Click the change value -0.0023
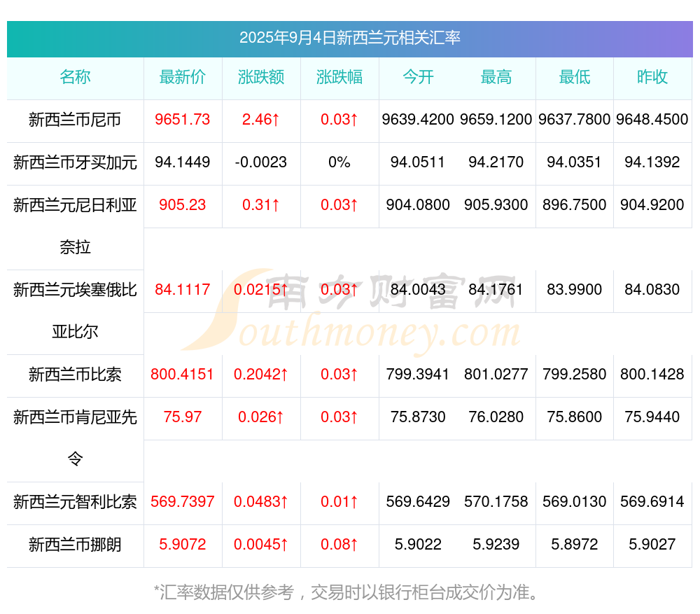Screen dimensions: 700x614 [x=261, y=162]
